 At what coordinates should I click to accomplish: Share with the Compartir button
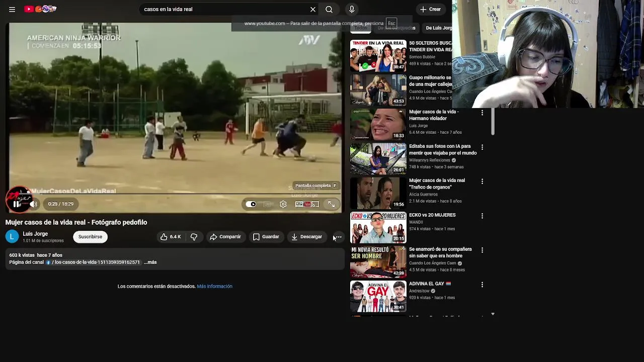point(225,237)
